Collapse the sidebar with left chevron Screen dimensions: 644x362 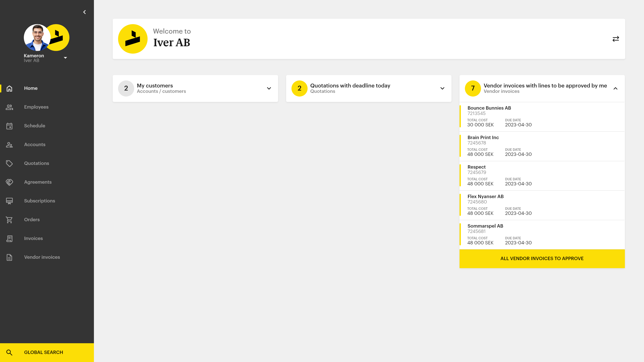click(85, 12)
